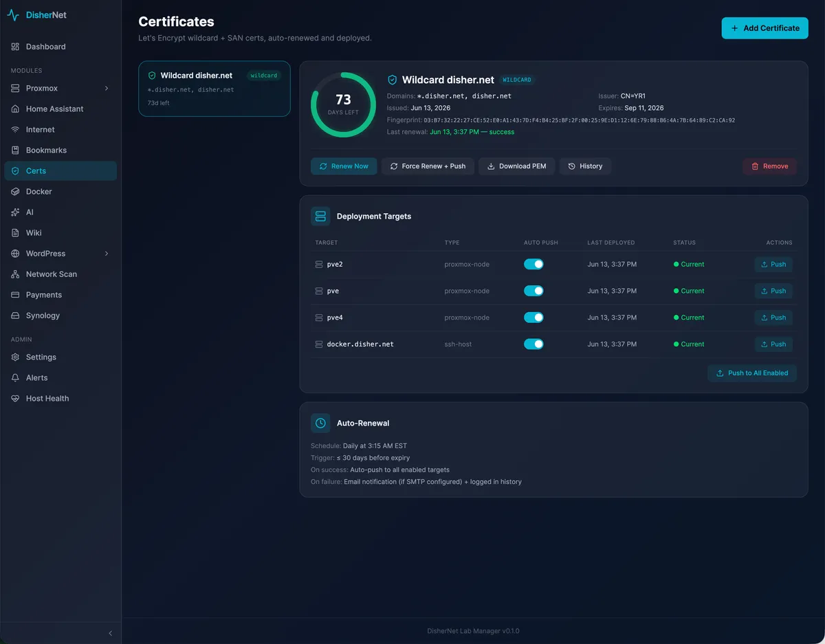825x644 pixels.
Task: Click the server icon beside pve2
Action: (319, 264)
